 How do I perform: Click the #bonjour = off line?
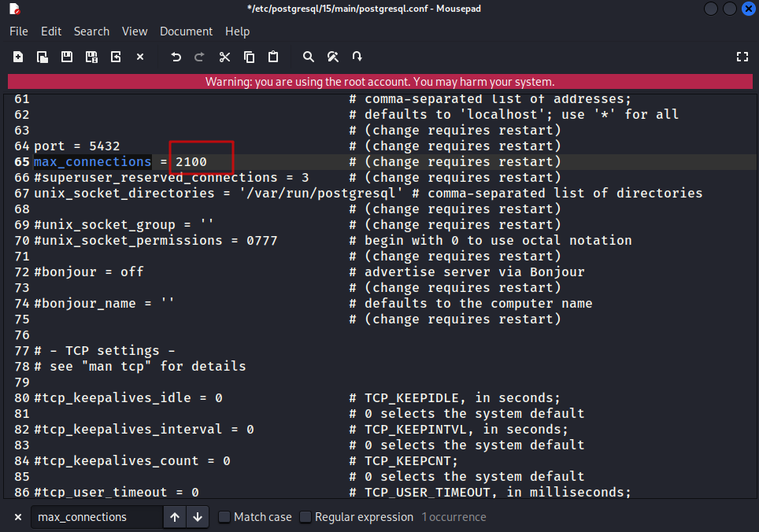tap(89, 272)
